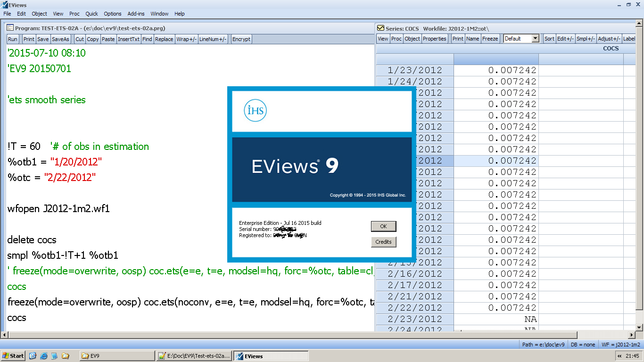Click the code line delete cocs
The width and height of the screenshot is (644, 362).
32,240
